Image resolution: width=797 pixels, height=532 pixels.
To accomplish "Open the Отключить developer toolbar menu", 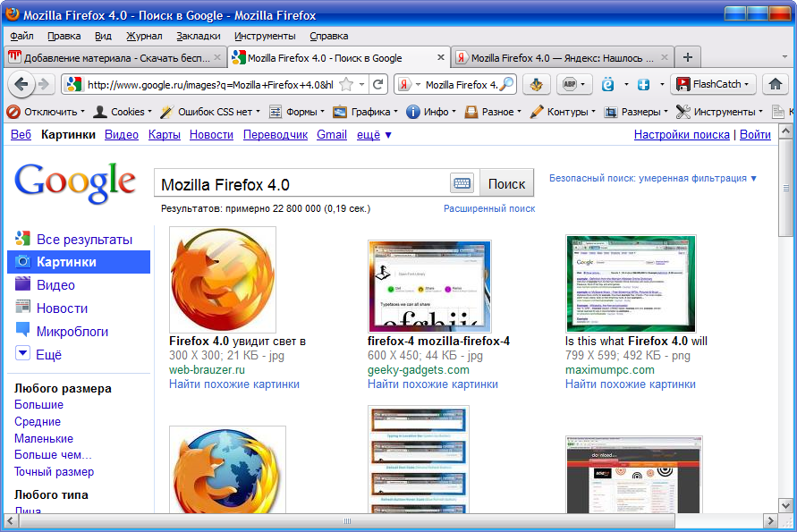I will click(46, 112).
